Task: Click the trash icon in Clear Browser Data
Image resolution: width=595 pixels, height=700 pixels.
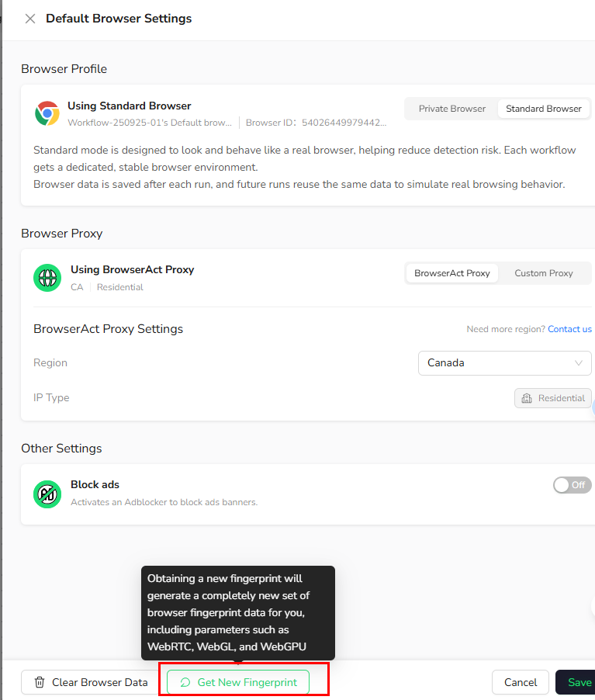Action: pos(40,683)
